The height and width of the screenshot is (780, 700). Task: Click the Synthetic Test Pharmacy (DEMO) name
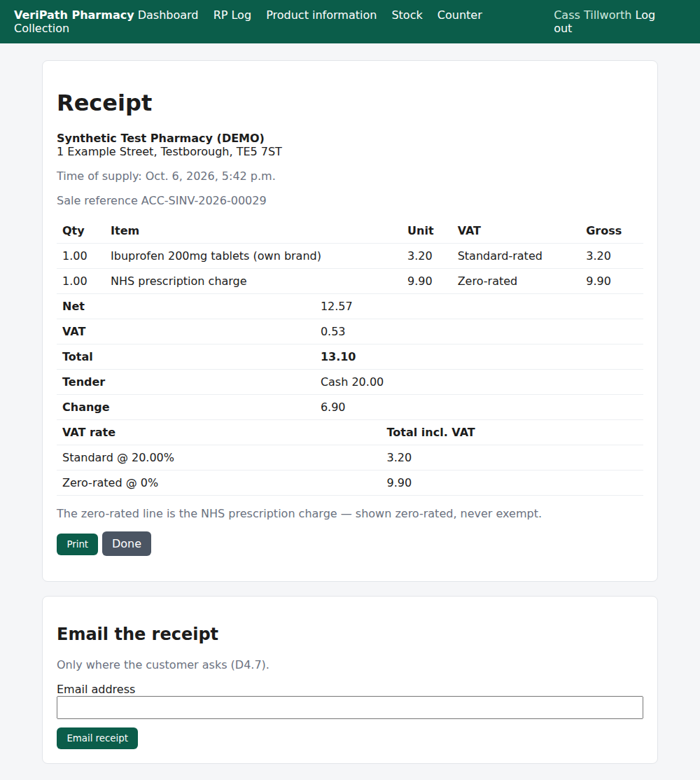(160, 138)
